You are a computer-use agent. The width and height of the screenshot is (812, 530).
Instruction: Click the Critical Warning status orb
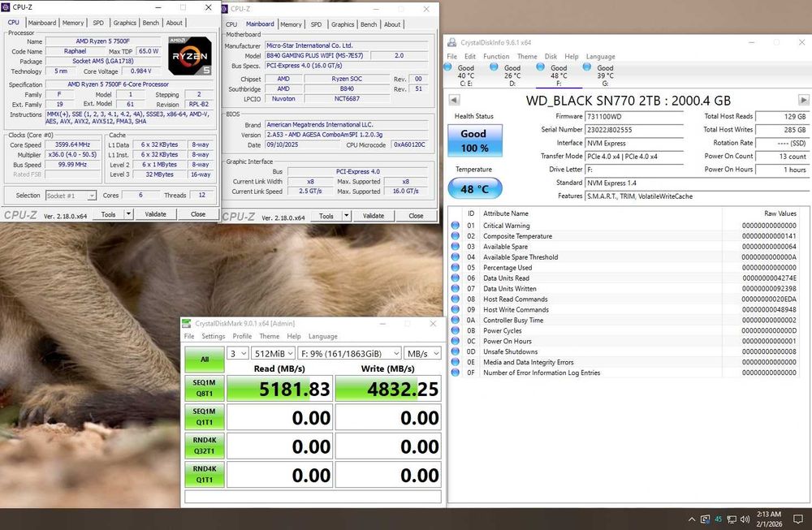456,225
